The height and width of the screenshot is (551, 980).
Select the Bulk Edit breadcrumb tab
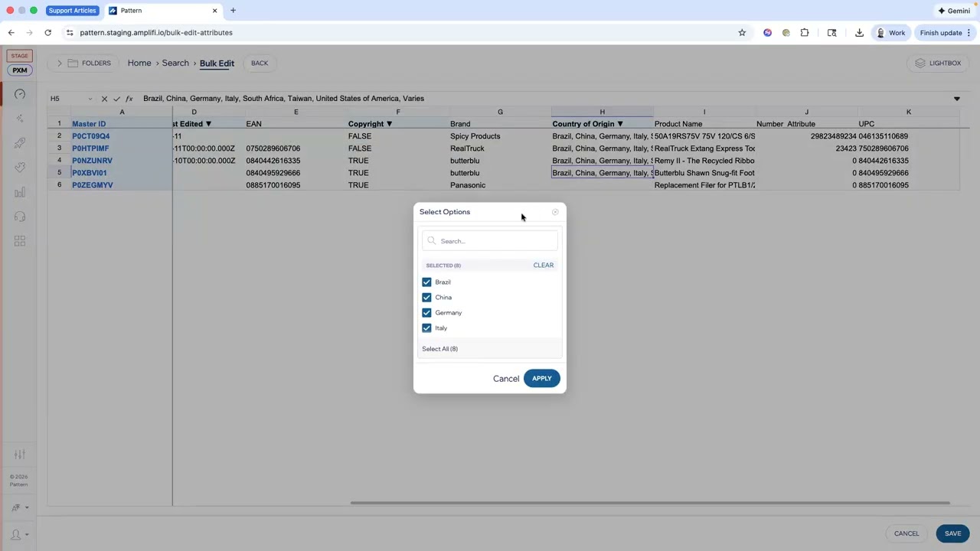click(217, 64)
